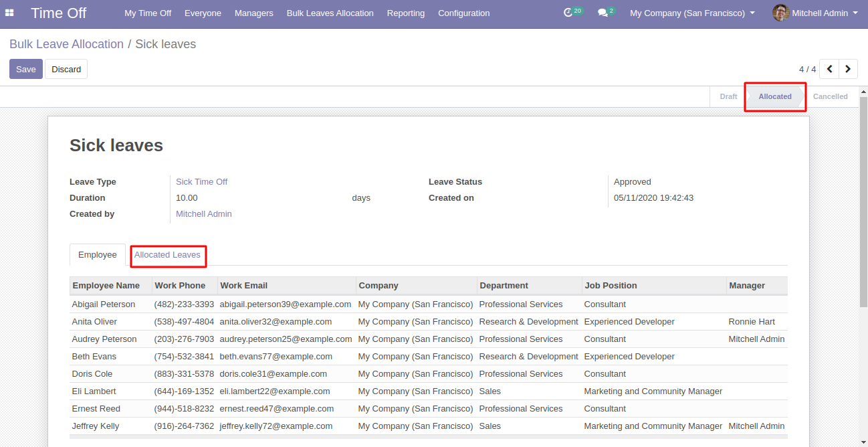Open the Sick Time Off leave type link
The width and height of the screenshot is (868, 447).
pos(202,182)
